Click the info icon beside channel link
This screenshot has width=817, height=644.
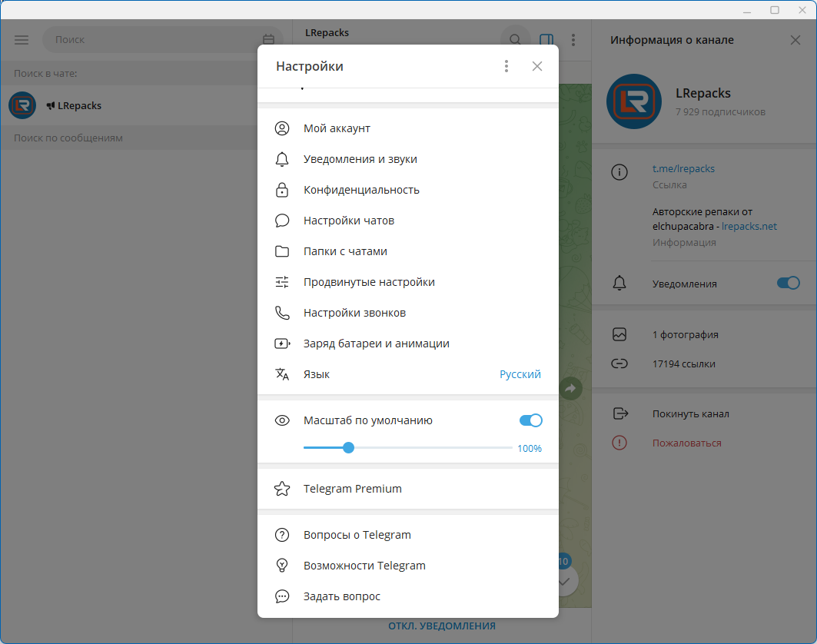[x=619, y=172]
